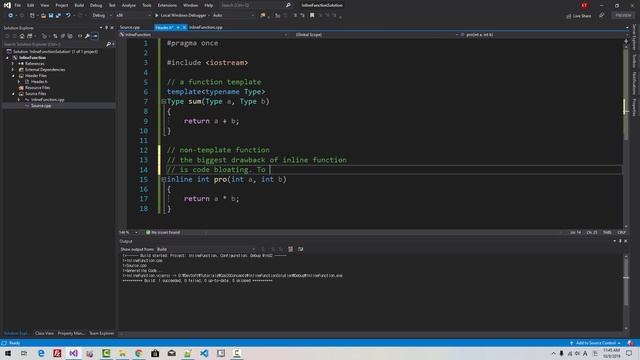Image resolution: width=640 pixels, height=360 pixels.
Task: Open the Debug menu
Action: (x=96, y=5)
